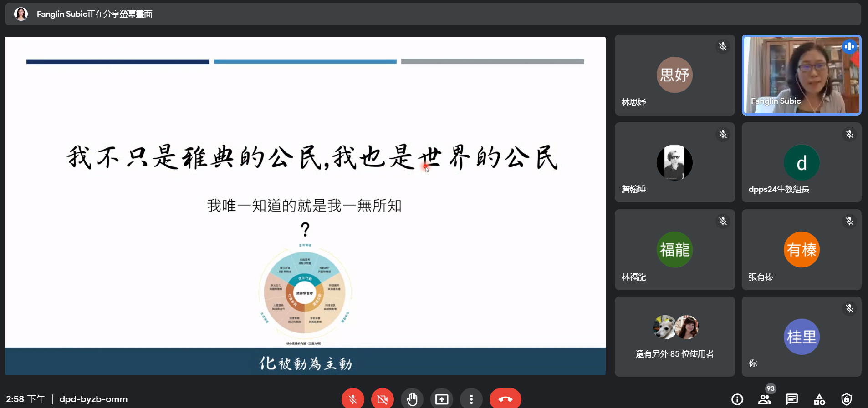868x408 pixels.
Task: Open meeting details info icon
Action: [737, 399]
